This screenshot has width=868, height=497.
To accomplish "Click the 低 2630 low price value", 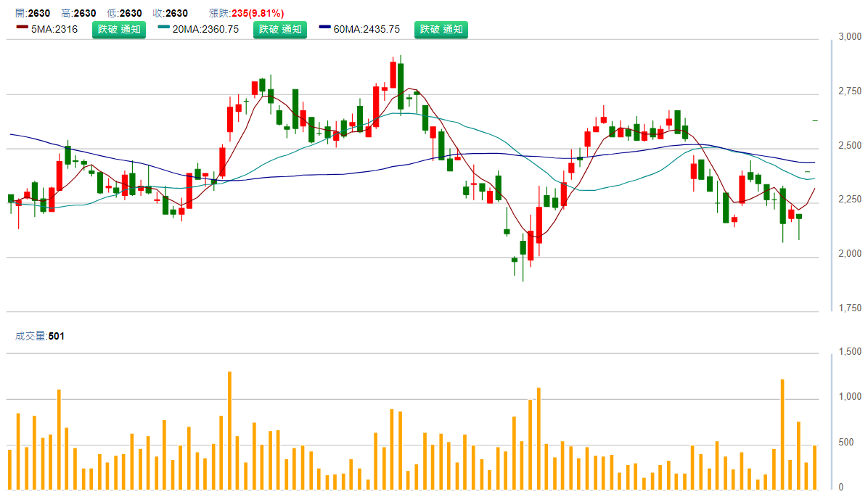I will 131,13.
